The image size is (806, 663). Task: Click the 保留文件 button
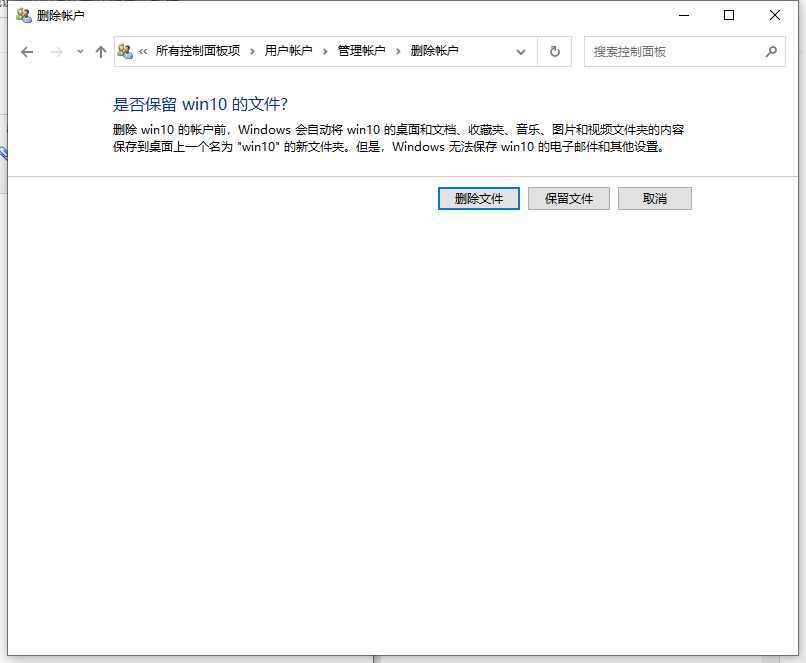568,198
